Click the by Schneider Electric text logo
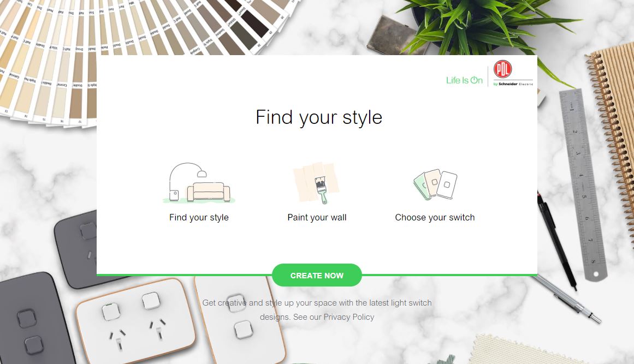 click(x=513, y=84)
